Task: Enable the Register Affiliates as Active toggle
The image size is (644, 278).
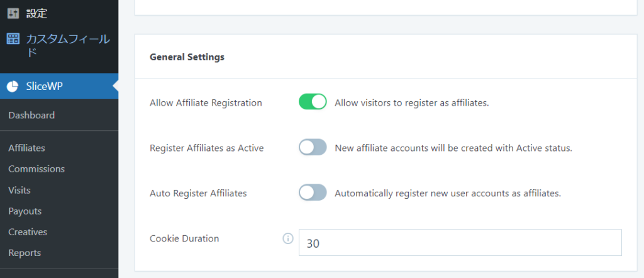Action: click(x=313, y=147)
